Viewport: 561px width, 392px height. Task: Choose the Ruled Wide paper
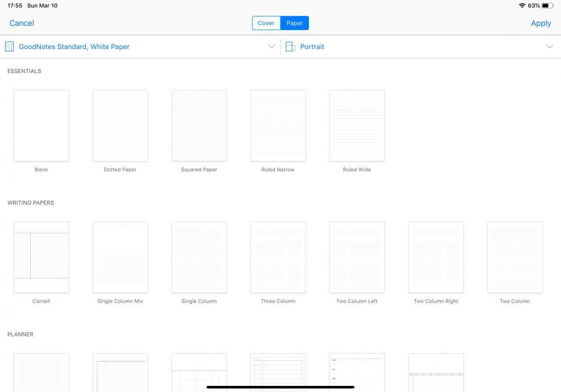tap(357, 126)
